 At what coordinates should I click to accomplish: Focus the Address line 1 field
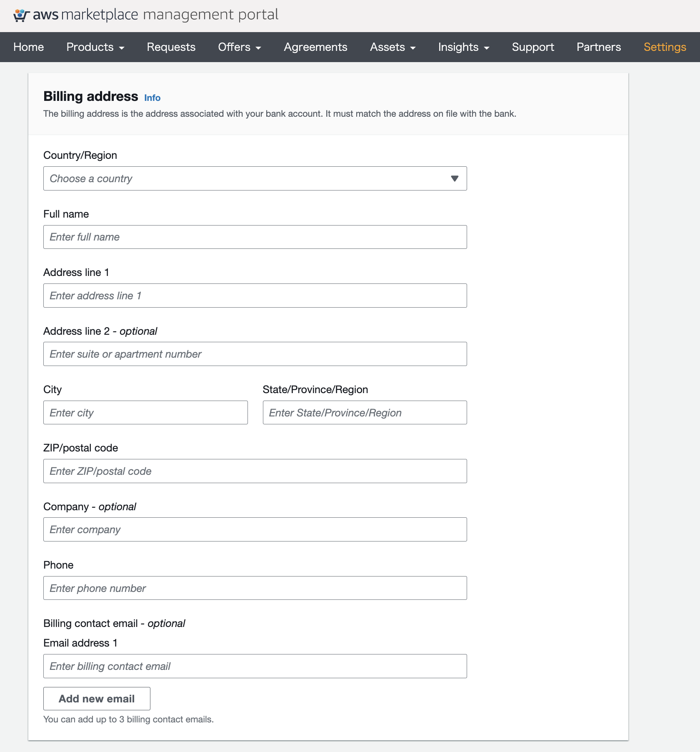point(255,296)
